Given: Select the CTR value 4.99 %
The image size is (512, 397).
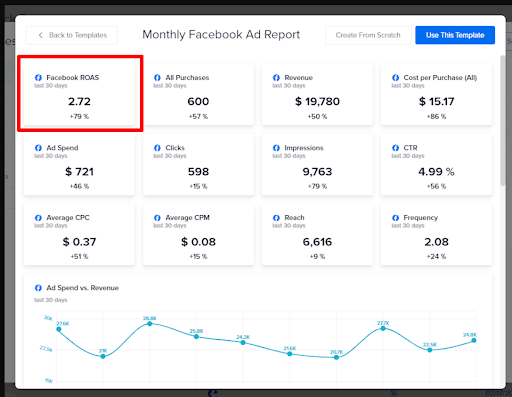Looking at the screenshot, I should [x=436, y=172].
